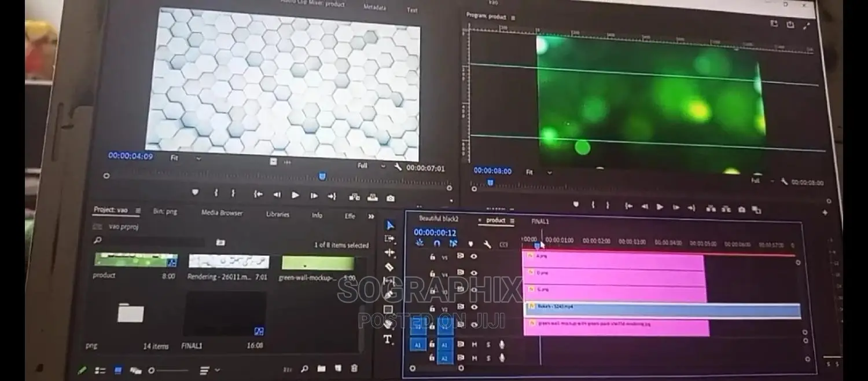Switch to FINAL1 sequence tab
Image resolution: width=868 pixels, height=381 pixels.
click(540, 221)
